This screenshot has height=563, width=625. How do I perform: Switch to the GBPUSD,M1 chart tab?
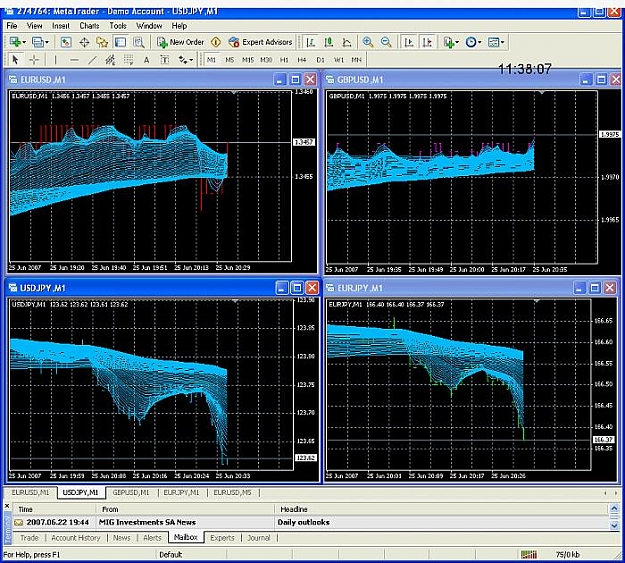tap(131, 493)
